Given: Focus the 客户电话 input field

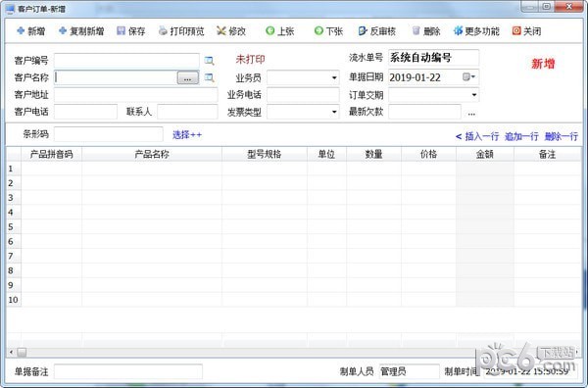Looking at the screenshot, I should pyautogui.click(x=85, y=112).
